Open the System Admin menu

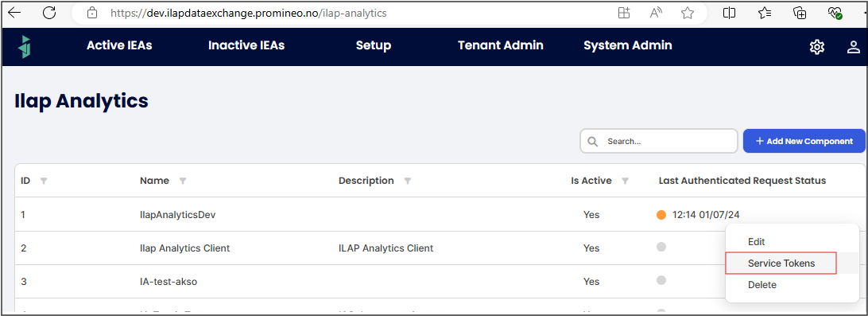628,46
